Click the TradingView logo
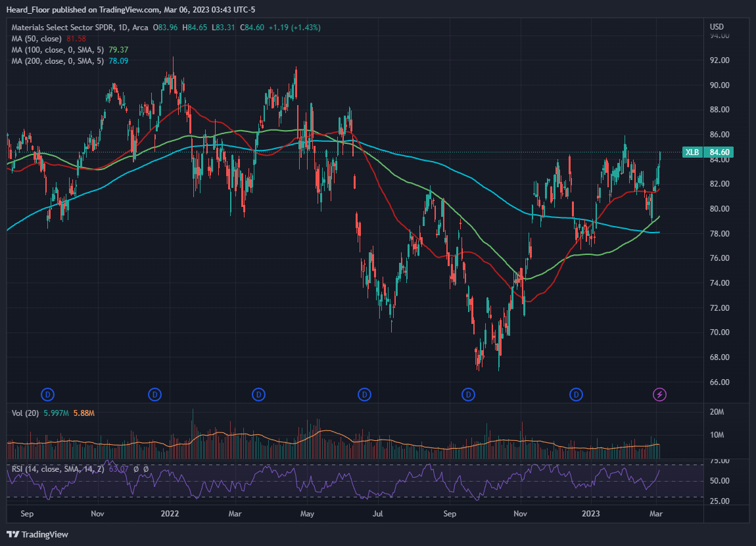 click(37, 534)
